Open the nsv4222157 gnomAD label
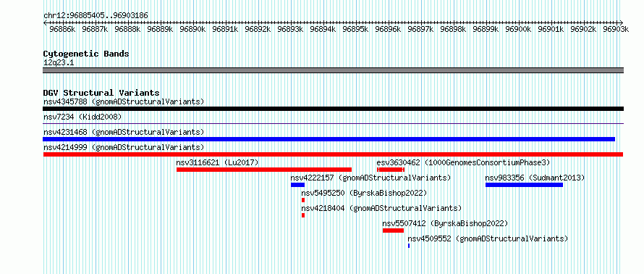Image resolution: width=644 pixels, height=274 pixels. (x=371, y=178)
